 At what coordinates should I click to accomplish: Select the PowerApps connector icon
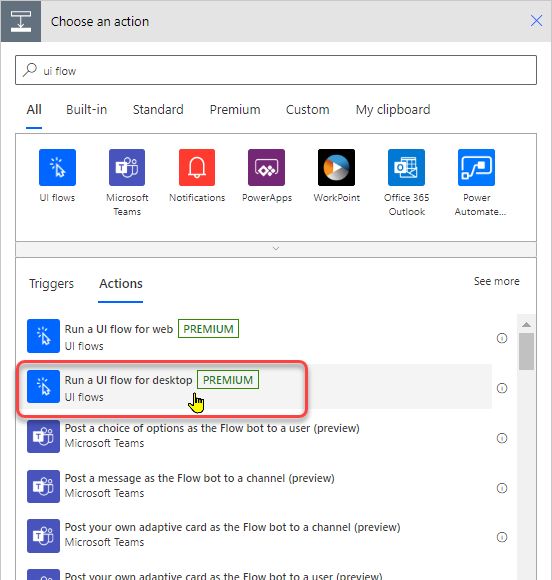point(266,168)
